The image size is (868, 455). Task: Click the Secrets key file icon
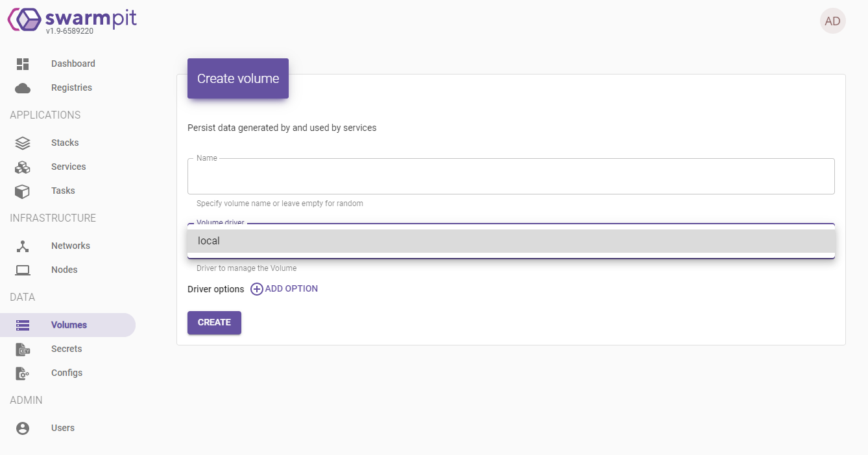pos(23,349)
